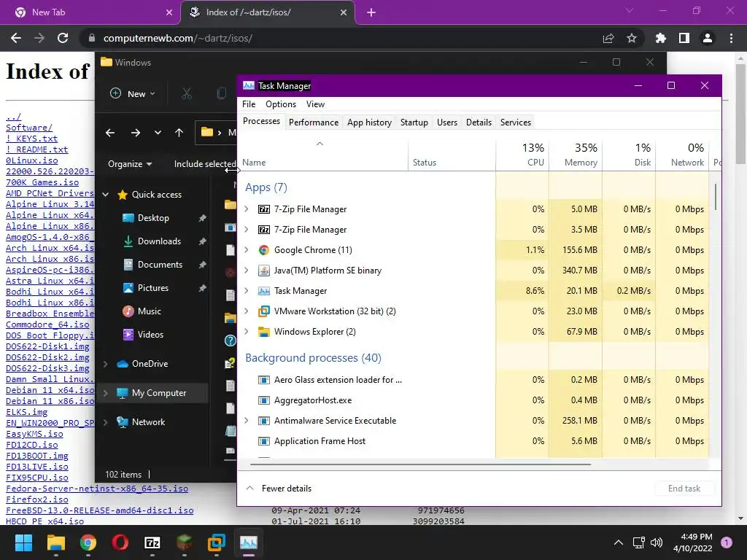This screenshot has height=560, width=747.
Task: Open the New dropdown in Explorer
Action: pyautogui.click(x=133, y=94)
